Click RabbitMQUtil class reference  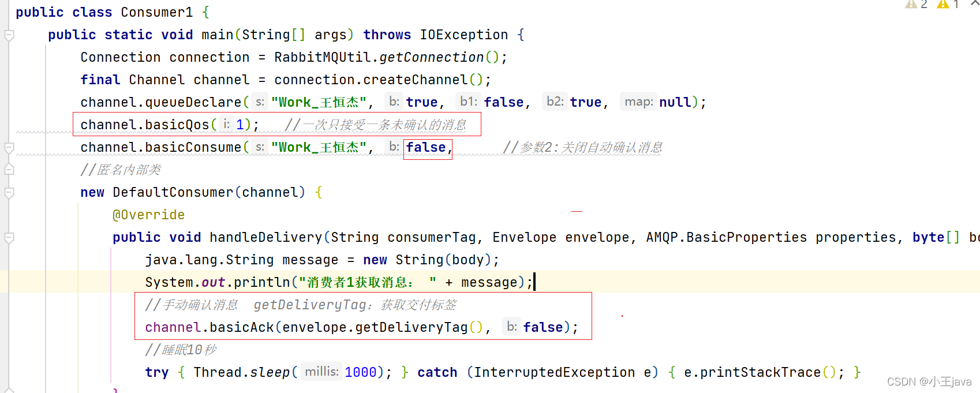pos(323,57)
